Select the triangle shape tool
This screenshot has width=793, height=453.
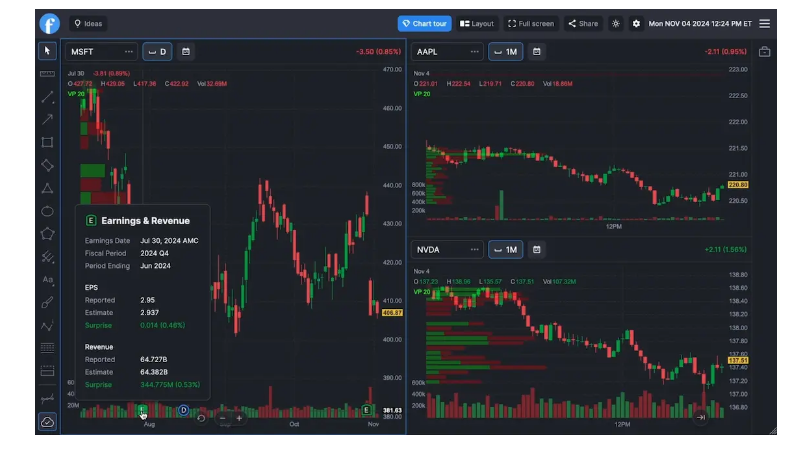pyautogui.click(x=47, y=189)
